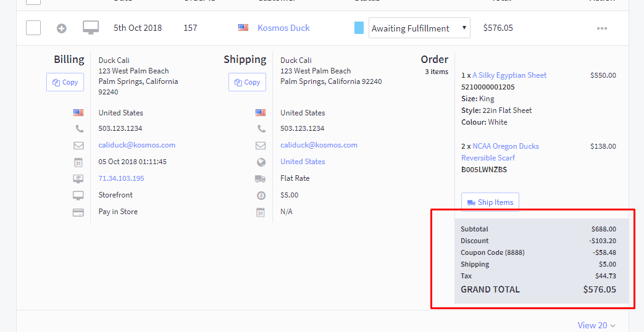Click the Subtotal amount $688.00
Image resolution: width=644 pixels, height=332 pixels.
point(604,229)
